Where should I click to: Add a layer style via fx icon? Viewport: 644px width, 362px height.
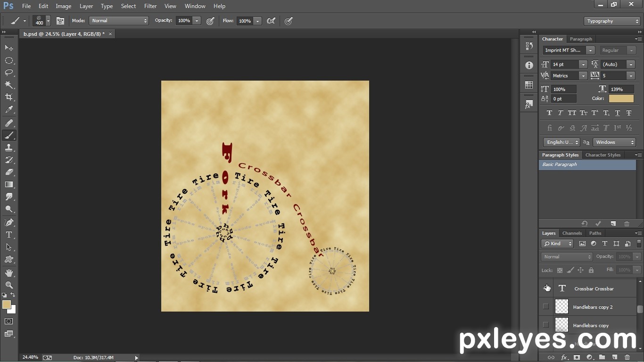[563, 357]
